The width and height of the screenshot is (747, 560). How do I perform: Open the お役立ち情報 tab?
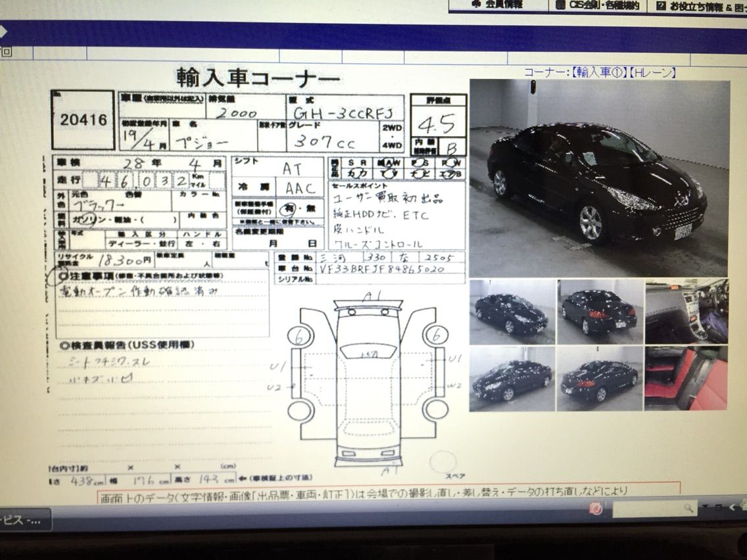699,6
